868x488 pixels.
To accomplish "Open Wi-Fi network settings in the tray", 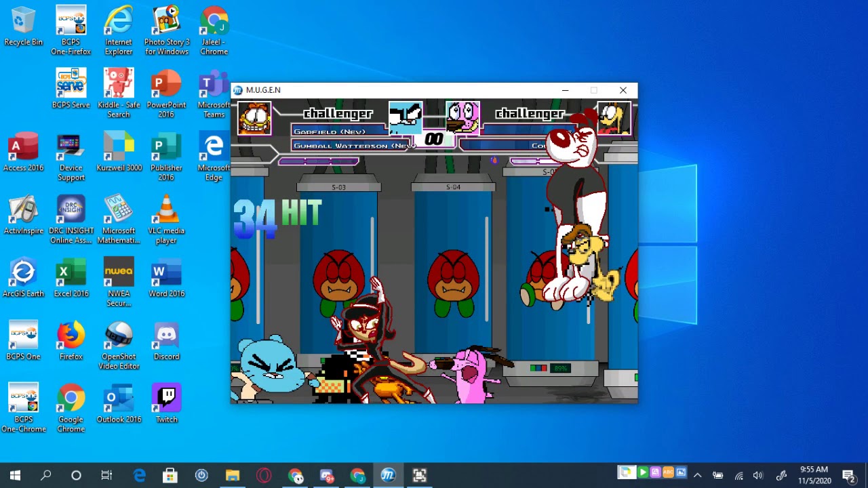I will pos(738,476).
